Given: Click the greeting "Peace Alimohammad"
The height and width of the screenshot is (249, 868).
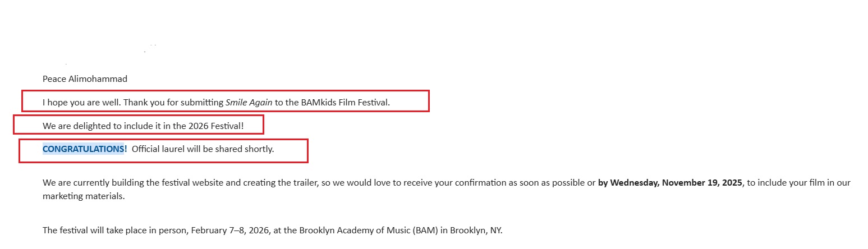Looking at the screenshot, I should coord(85,79).
